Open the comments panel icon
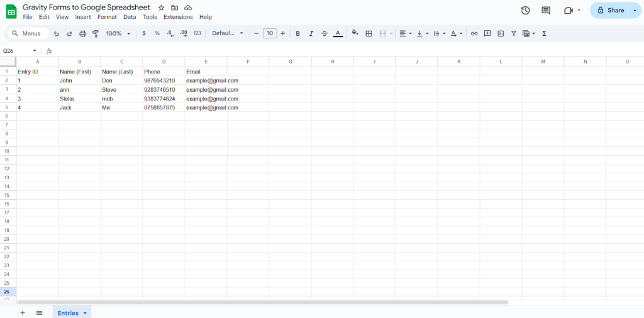This screenshot has width=644, height=318. (x=546, y=10)
